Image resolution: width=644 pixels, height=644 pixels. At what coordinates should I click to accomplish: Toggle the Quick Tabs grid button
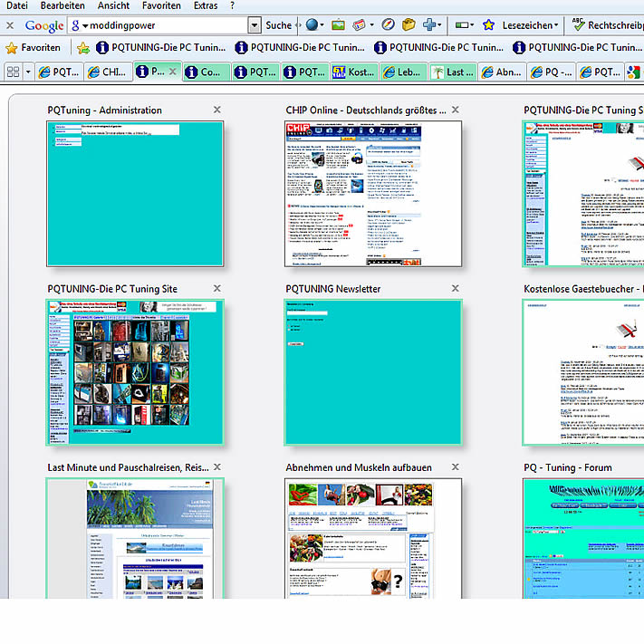tap(14, 72)
